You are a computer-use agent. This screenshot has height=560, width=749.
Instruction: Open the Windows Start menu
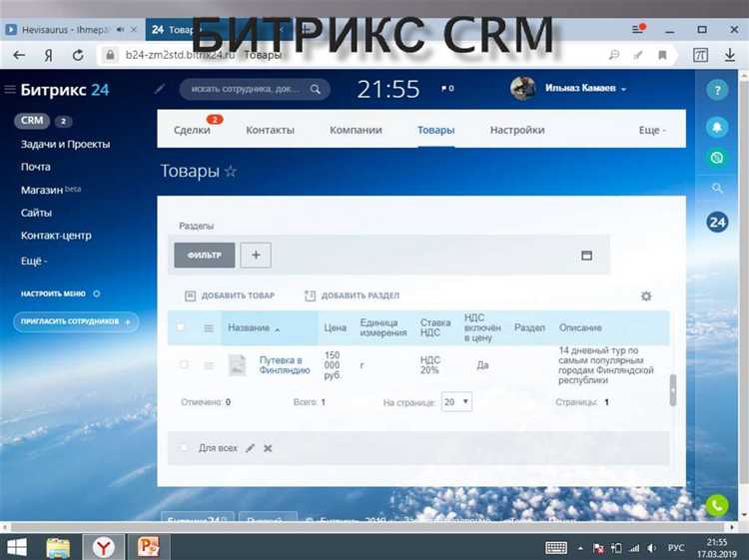(16, 547)
